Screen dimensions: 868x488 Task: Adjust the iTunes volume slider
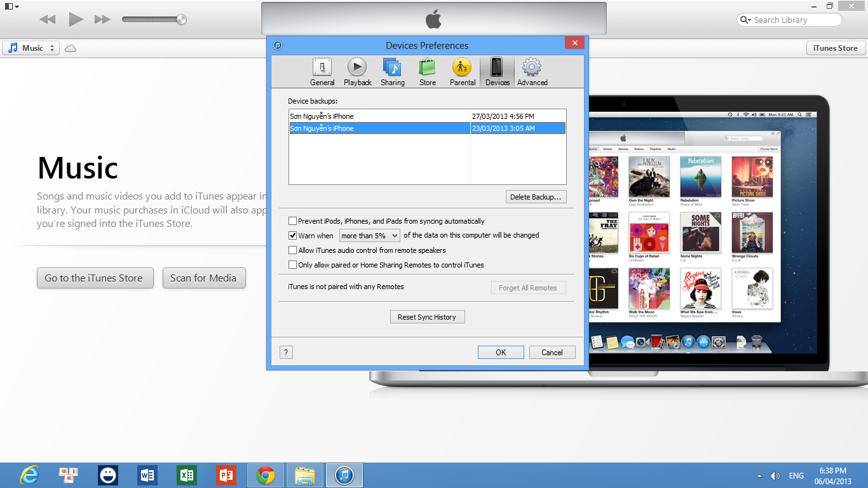pyautogui.click(x=154, y=20)
